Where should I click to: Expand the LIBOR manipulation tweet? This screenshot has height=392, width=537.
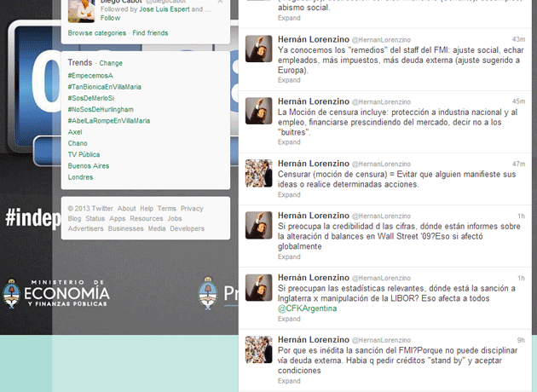289,319
